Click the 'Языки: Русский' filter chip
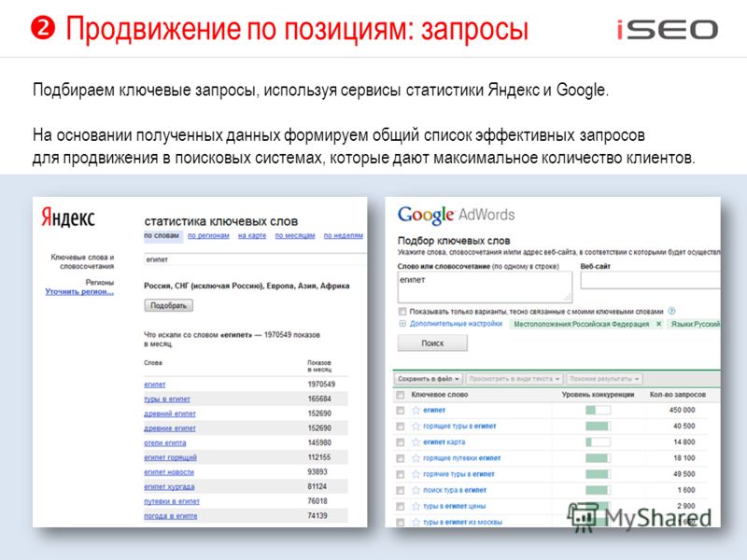 pos(694,324)
